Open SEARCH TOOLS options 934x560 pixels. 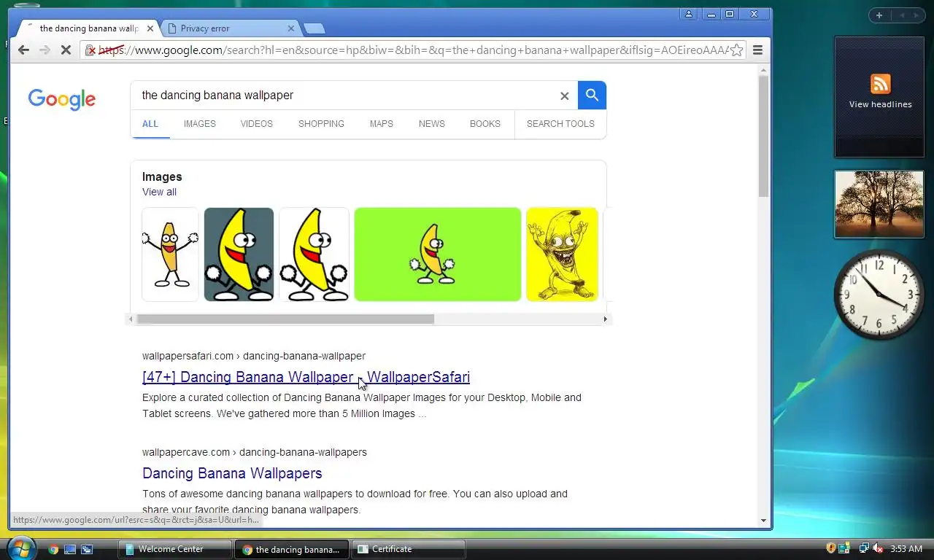(x=560, y=123)
